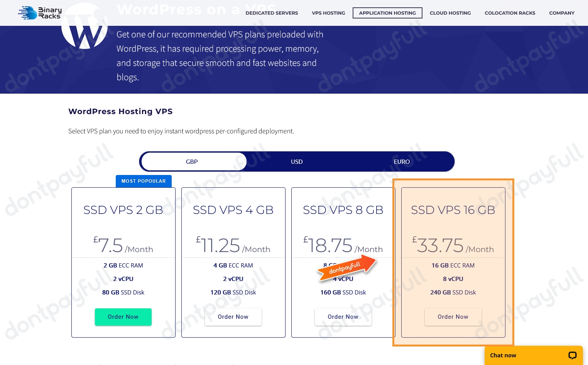The image size is (588, 365).
Task: Order the SSD VPS 16 GB plan
Action: pos(453,317)
